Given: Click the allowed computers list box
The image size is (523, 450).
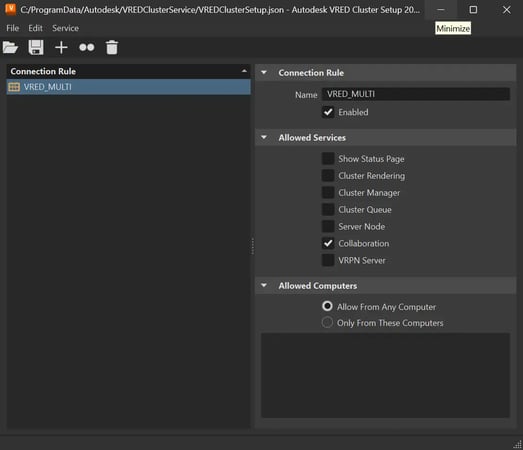Looking at the screenshot, I should point(385,375).
